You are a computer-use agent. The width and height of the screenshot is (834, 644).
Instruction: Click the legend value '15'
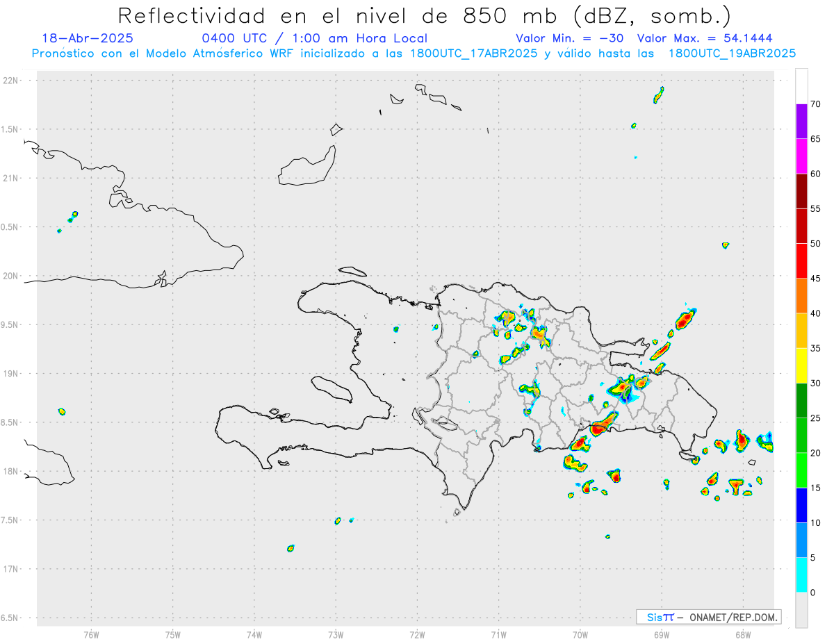pyautogui.click(x=815, y=488)
